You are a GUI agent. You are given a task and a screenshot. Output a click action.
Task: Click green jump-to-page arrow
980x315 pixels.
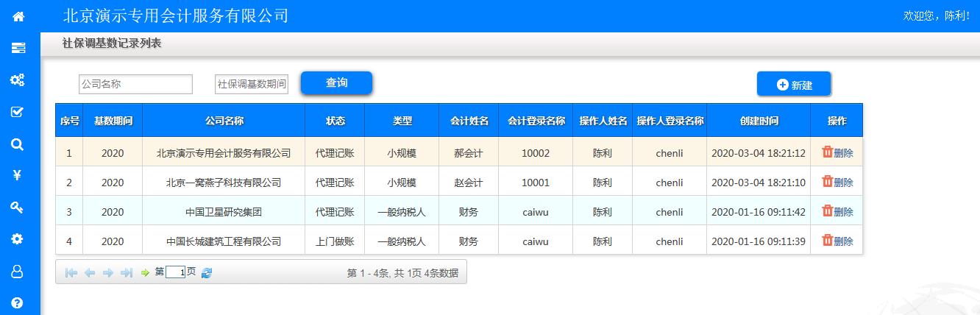(145, 272)
